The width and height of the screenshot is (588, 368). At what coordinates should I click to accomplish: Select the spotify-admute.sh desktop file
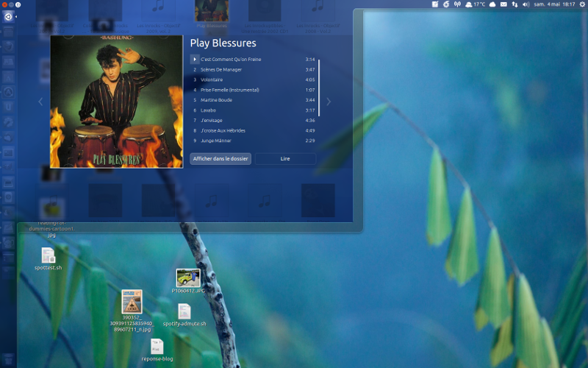(x=184, y=315)
